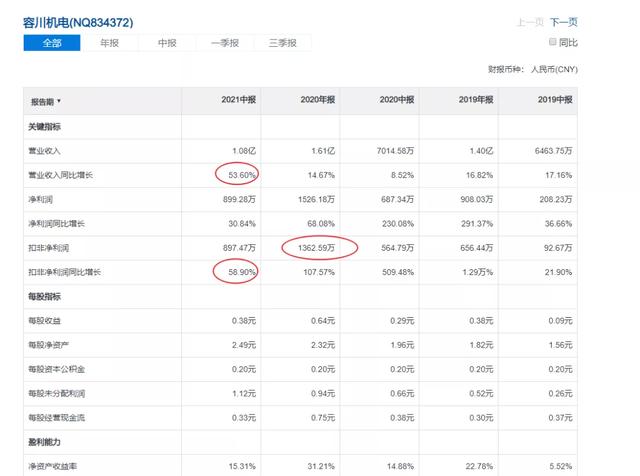
Task: Click the 营业收入同比增长 row label
Action: (60, 175)
